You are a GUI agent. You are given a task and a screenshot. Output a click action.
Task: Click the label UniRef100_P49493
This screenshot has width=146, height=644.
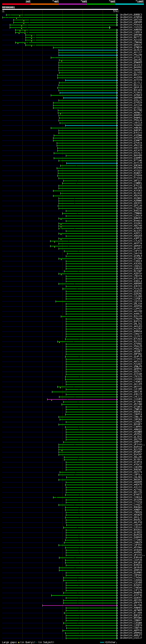(131, 125)
